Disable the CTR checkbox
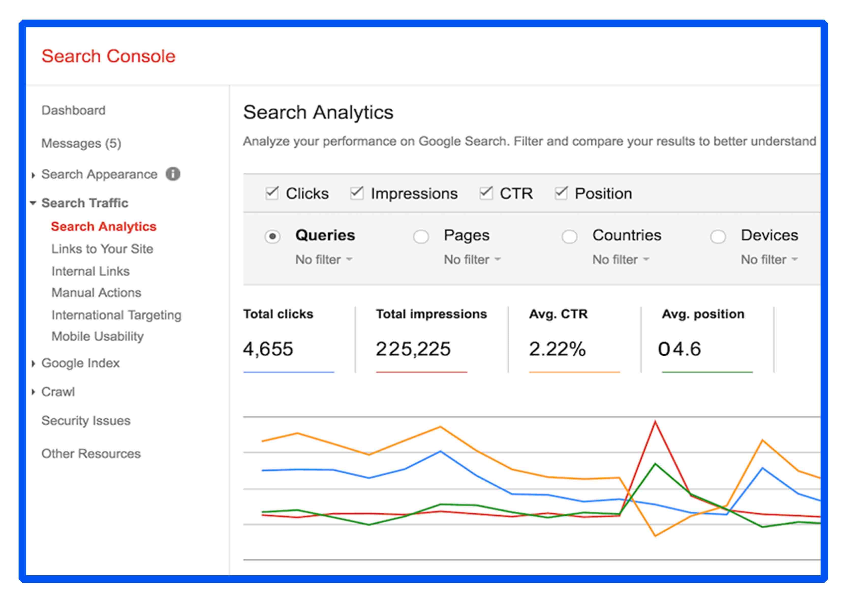 point(486,193)
